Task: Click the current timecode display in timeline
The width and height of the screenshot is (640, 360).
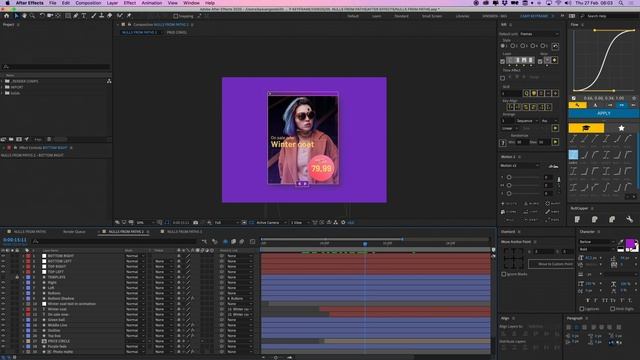Action: coord(15,240)
